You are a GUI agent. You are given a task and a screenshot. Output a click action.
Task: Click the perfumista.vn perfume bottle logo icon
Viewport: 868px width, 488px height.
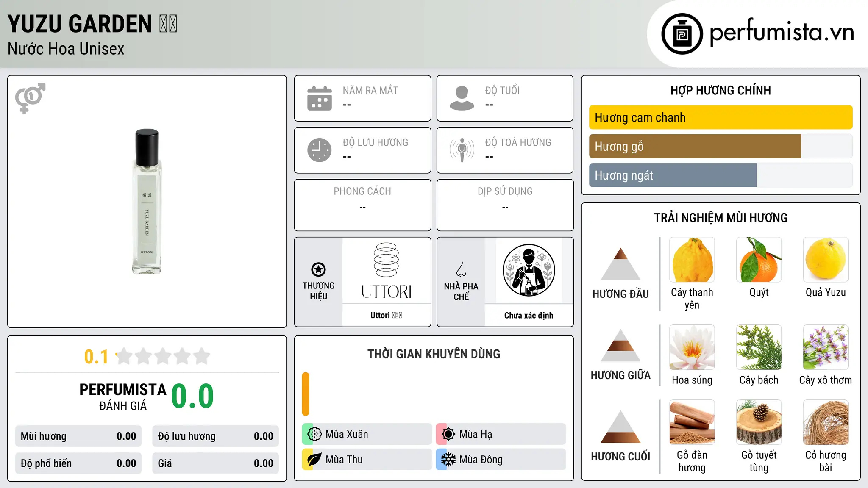coord(682,34)
